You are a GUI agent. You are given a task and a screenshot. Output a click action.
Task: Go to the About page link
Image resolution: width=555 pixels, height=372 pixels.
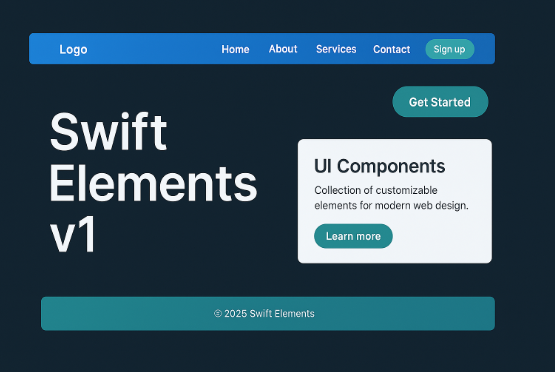283,49
